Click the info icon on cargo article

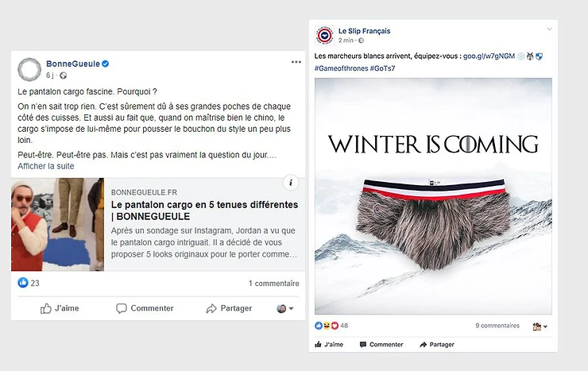point(291,183)
